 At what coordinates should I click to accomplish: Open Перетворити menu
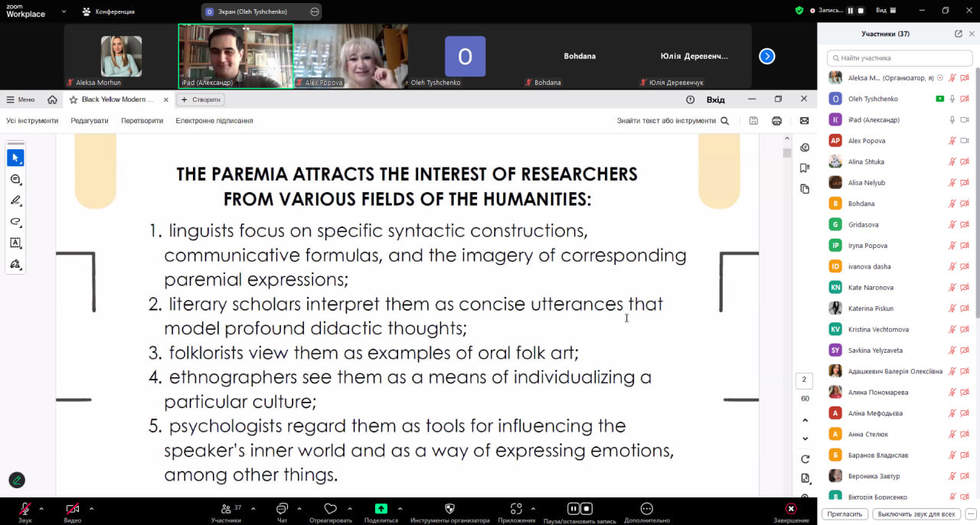click(x=142, y=121)
